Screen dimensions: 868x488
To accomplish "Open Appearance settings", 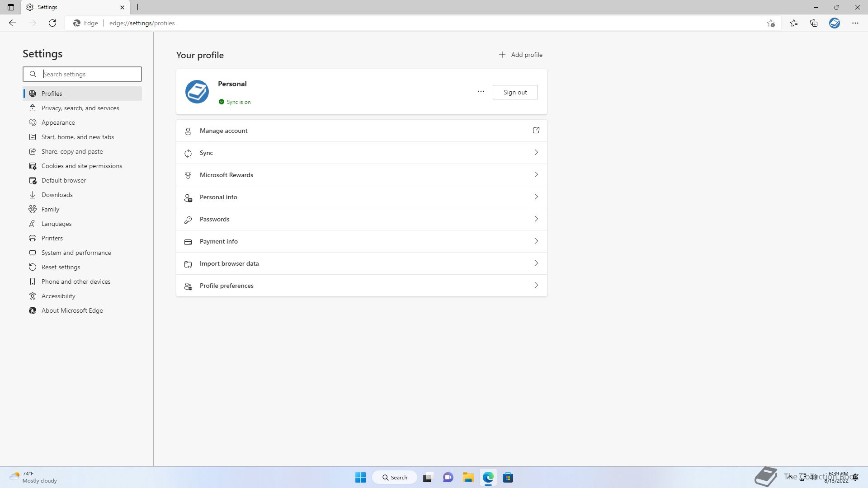I will [x=82, y=122].
